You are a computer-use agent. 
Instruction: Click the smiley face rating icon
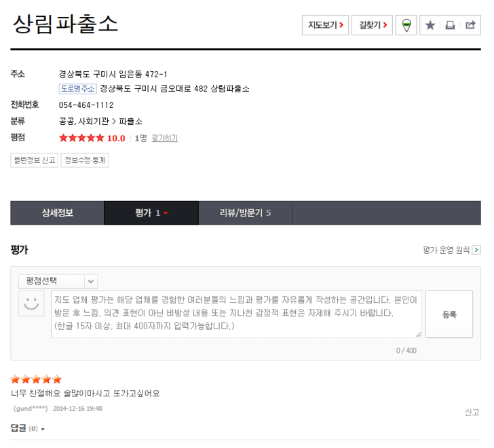[30, 303]
